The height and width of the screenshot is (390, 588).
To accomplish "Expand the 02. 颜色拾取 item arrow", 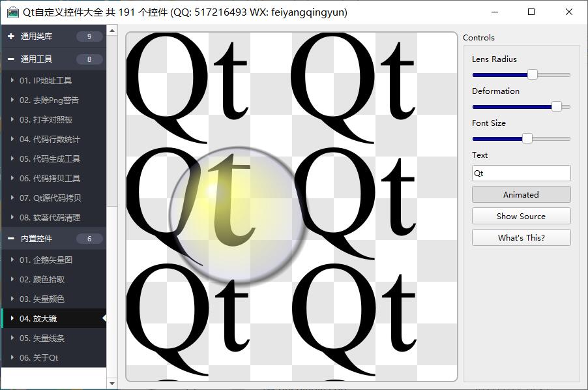I will (x=12, y=280).
